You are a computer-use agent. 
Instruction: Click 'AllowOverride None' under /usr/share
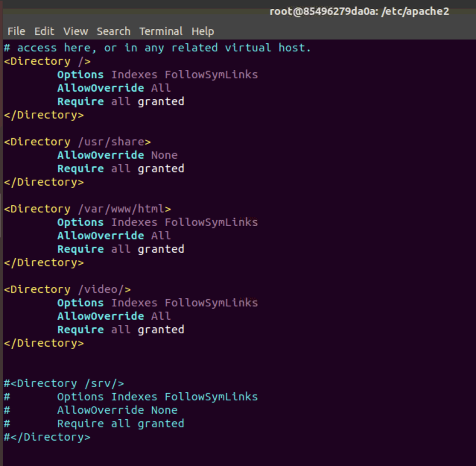(117, 155)
